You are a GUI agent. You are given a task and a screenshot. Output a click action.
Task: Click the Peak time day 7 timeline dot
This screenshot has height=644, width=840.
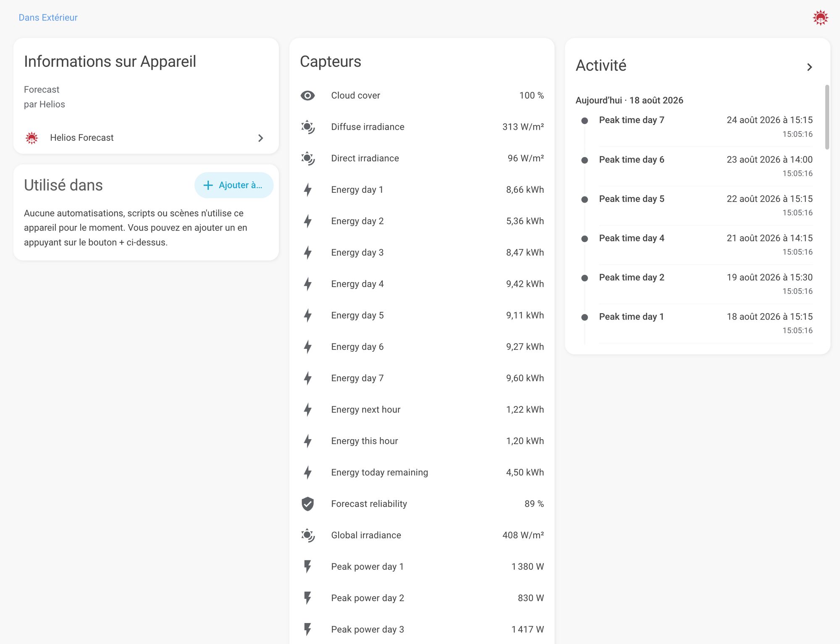click(584, 121)
